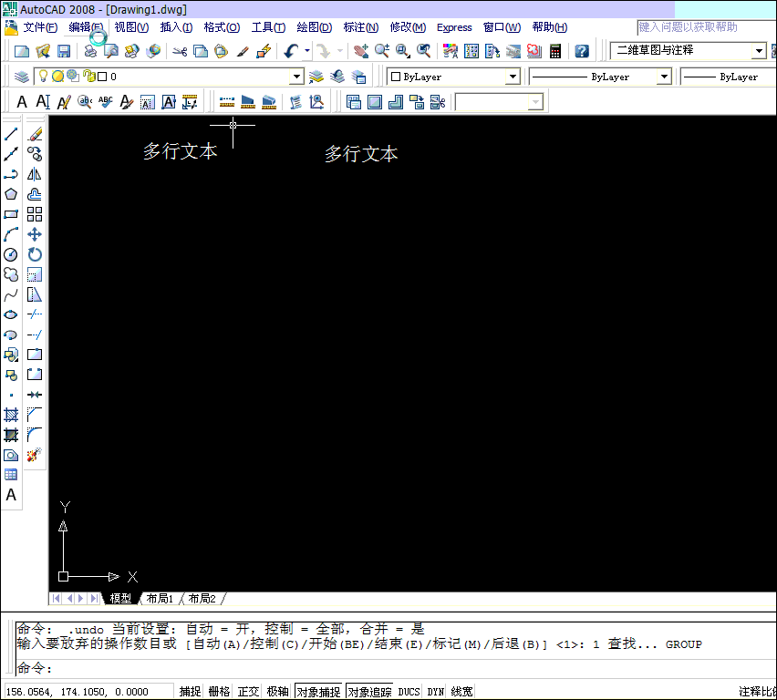
Task: Launch the Layer Properties Manager icon
Action: [20, 76]
